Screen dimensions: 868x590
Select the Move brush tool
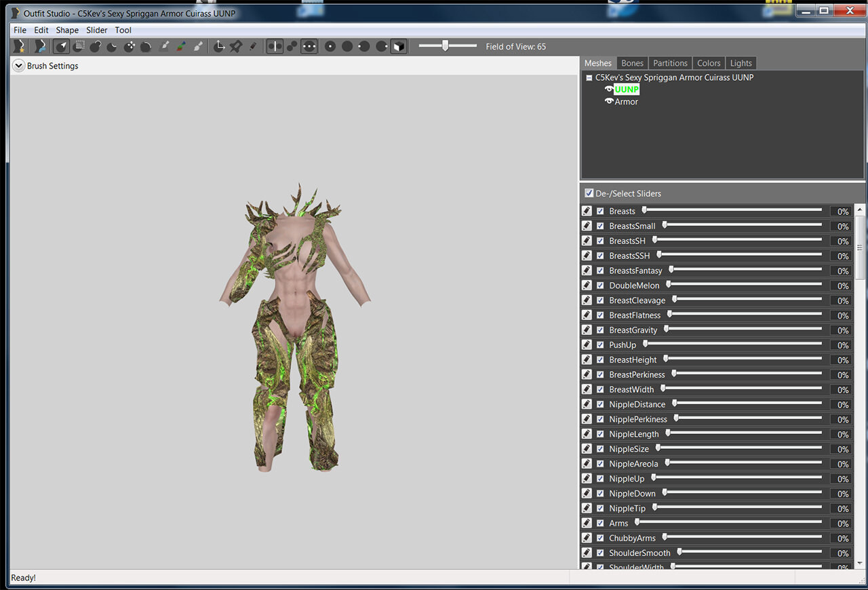tap(129, 46)
